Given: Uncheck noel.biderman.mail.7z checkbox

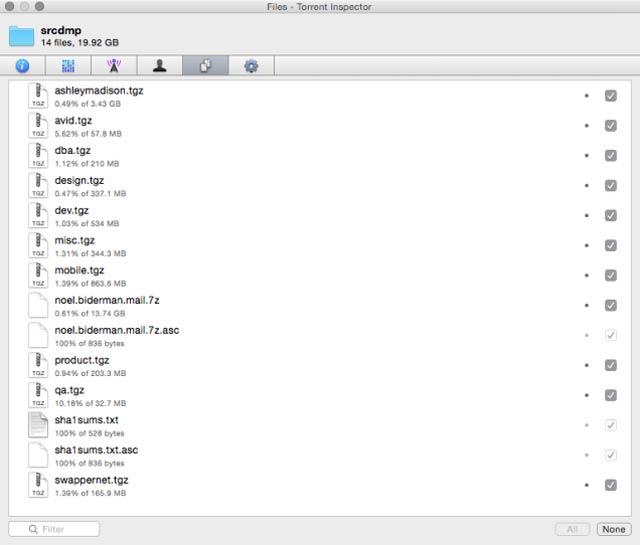Looking at the screenshot, I should 611,305.
